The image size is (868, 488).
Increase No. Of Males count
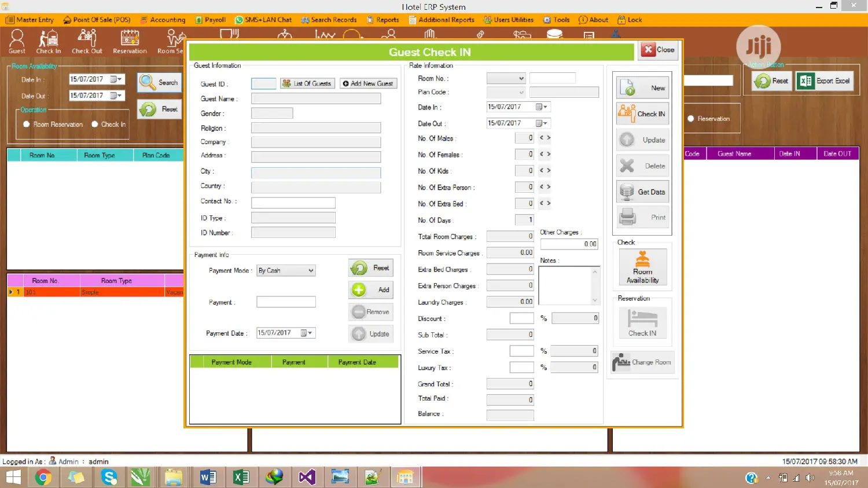[549, 138]
